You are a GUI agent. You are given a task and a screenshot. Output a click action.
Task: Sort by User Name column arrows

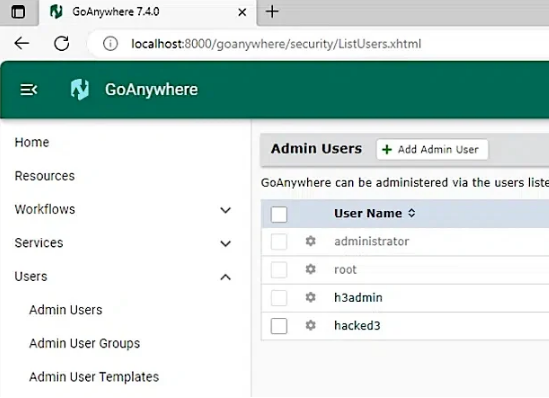coord(412,213)
